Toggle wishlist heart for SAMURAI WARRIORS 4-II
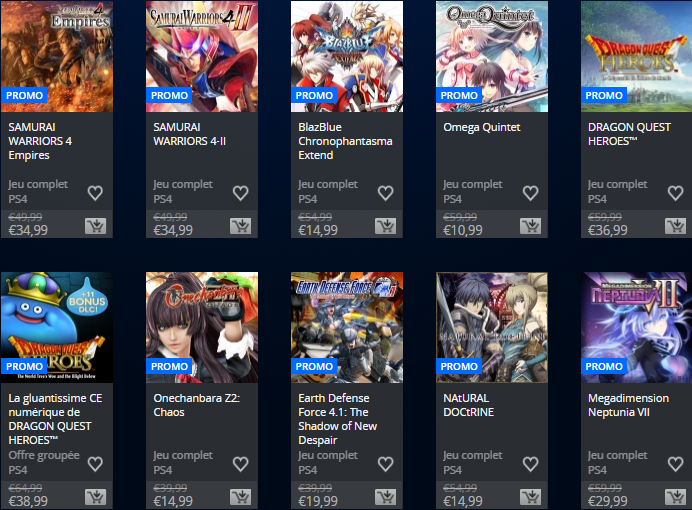 [241, 193]
